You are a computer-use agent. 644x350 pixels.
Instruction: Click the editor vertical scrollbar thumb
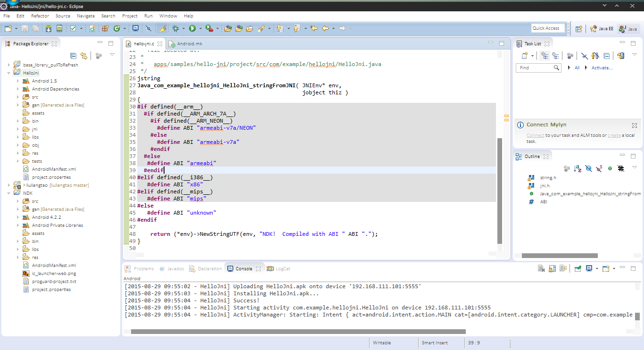click(500, 191)
